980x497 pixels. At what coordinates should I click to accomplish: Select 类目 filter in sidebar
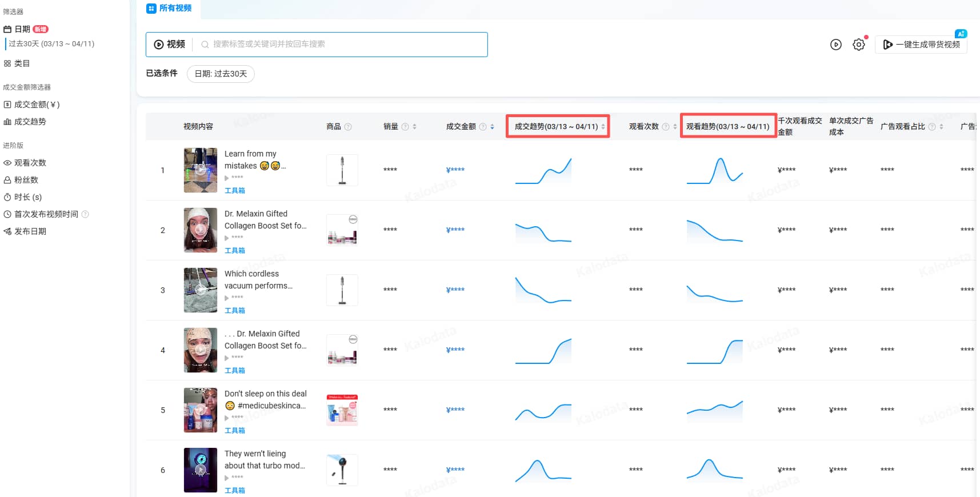coord(22,63)
